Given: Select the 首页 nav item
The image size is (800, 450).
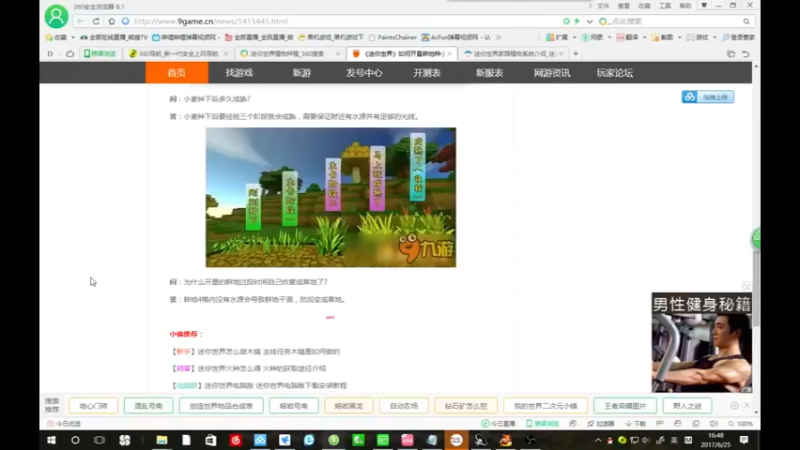Looking at the screenshot, I should click(177, 73).
